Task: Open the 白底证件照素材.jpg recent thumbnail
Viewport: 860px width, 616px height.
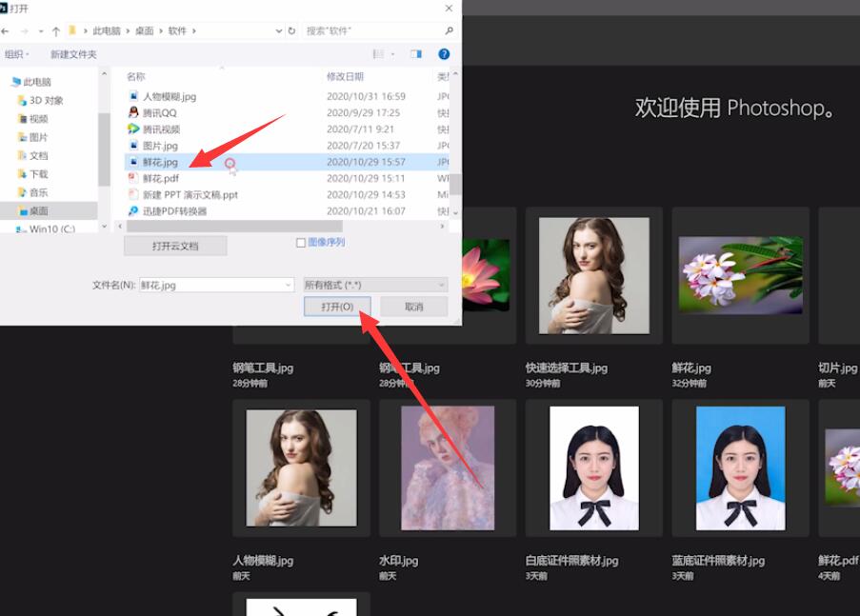Action: click(594, 467)
